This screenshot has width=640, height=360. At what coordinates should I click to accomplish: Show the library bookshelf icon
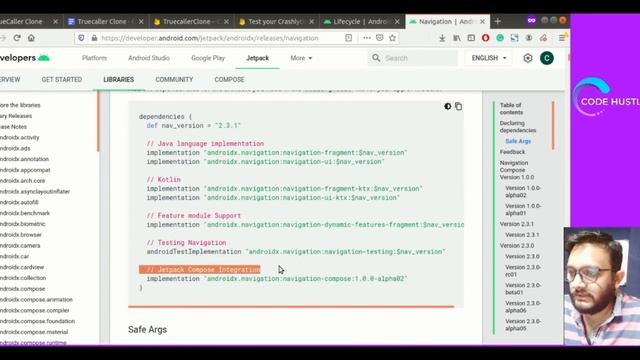(x=457, y=38)
